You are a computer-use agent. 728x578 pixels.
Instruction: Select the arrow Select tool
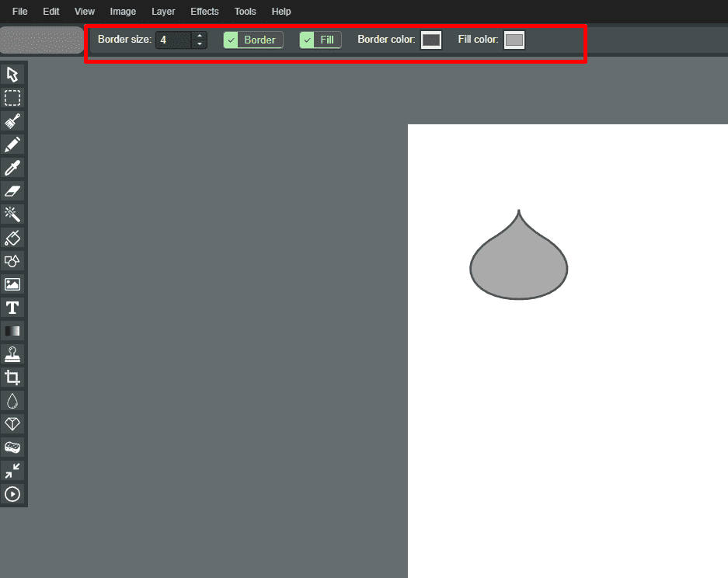coord(12,75)
